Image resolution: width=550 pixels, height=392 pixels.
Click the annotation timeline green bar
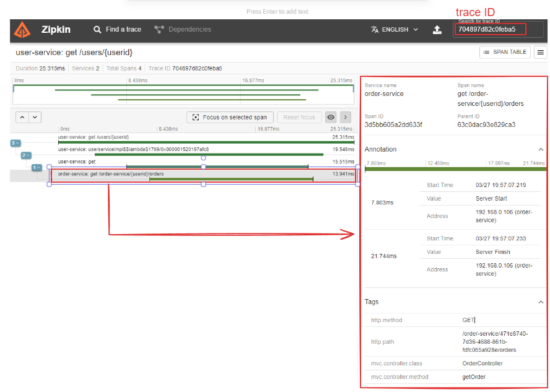point(455,169)
